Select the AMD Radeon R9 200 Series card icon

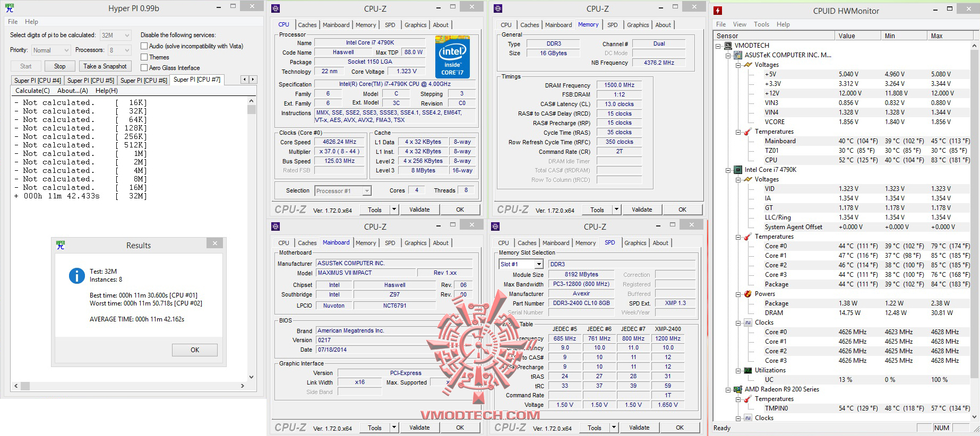[x=738, y=389]
